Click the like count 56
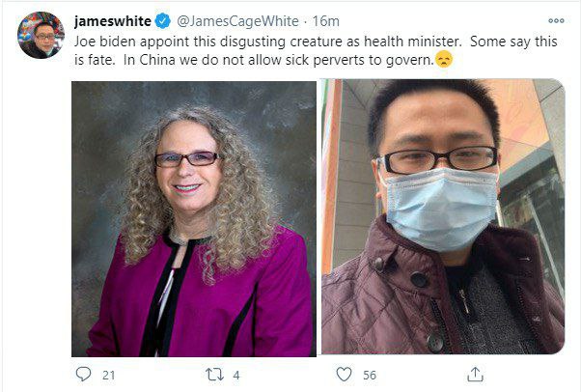 click(370, 376)
